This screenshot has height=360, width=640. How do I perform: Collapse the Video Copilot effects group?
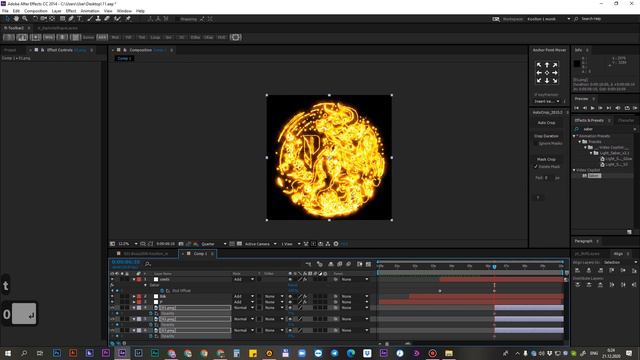574,170
